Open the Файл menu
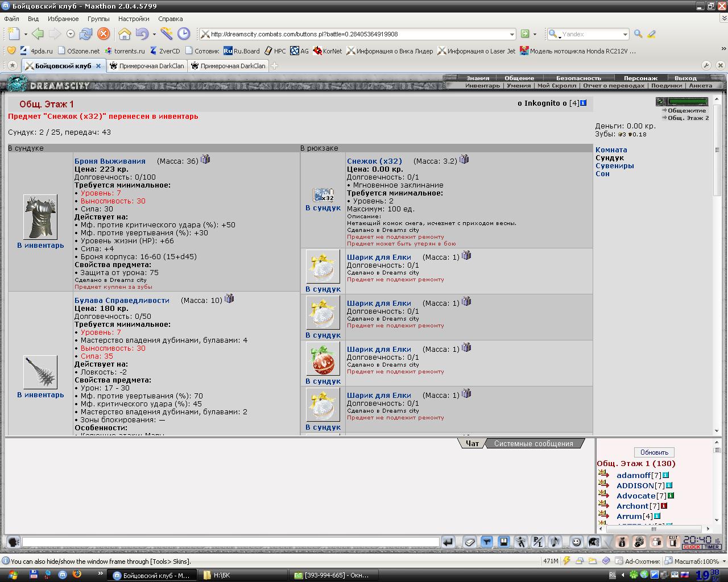728x582 pixels. (11, 19)
